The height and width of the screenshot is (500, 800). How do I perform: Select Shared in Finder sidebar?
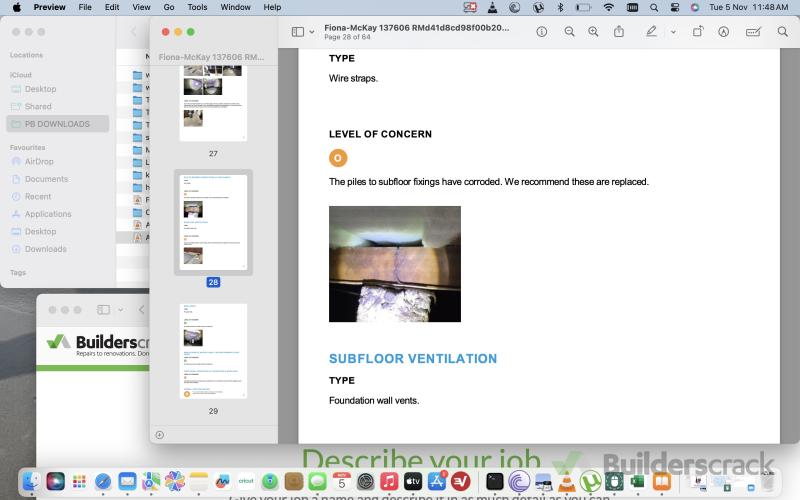38,106
